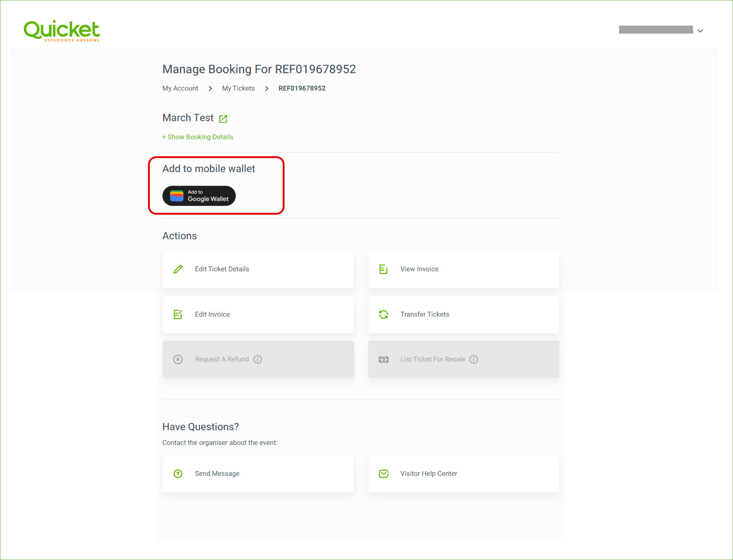Expand the user account dropdown chevron

tap(700, 31)
